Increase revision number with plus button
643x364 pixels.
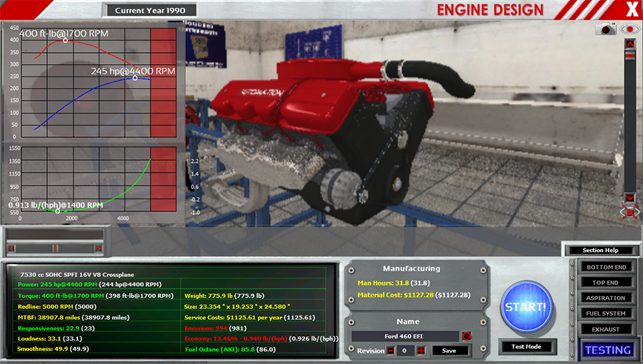(421, 350)
